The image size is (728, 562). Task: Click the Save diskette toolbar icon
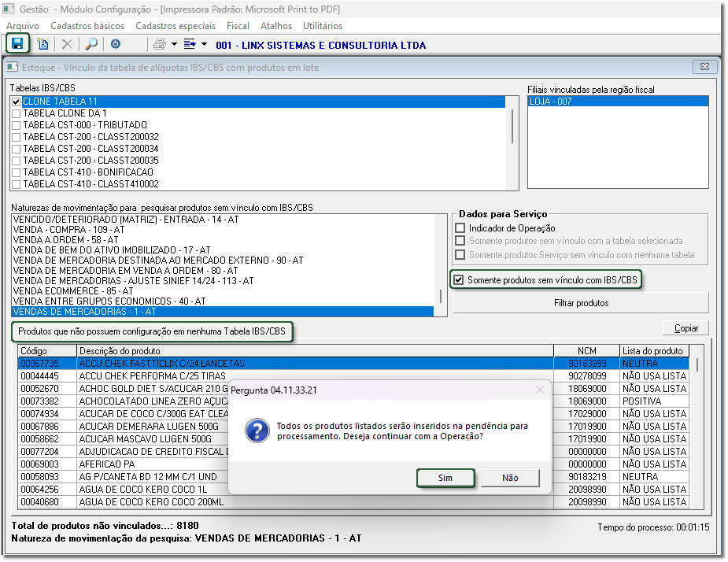tap(17, 43)
